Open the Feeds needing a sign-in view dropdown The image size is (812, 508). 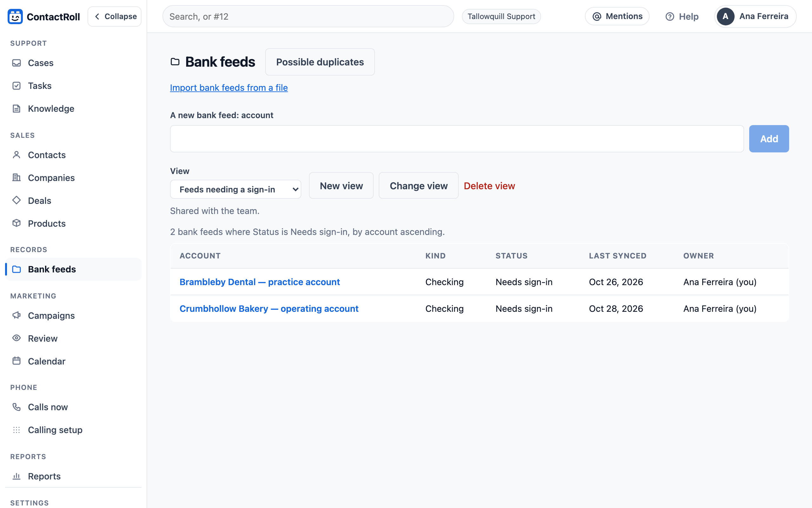point(236,189)
